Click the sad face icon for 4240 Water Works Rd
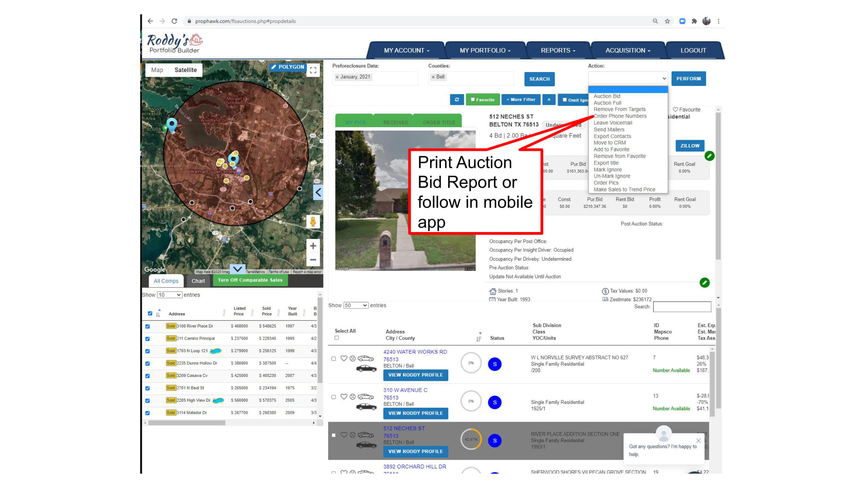868x488 pixels. (352, 358)
